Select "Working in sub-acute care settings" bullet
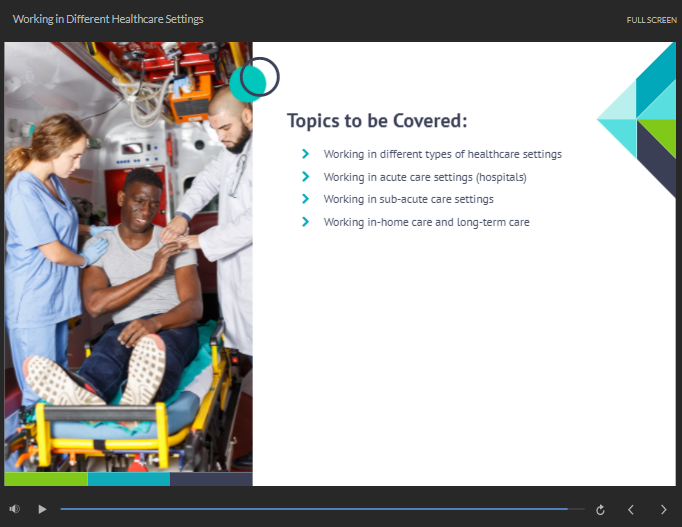 [408, 199]
